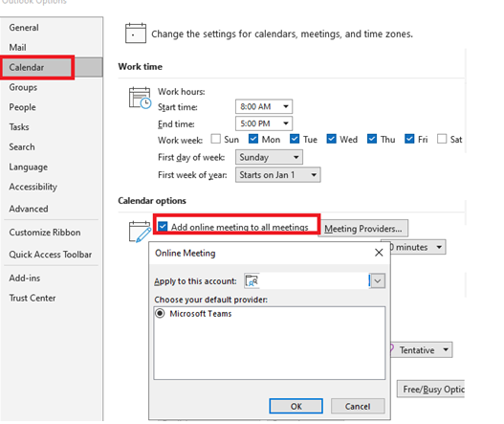504x424 pixels.
Task: Click the calendar pencil icon under Calendar options
Action: [x=140, y=232]
